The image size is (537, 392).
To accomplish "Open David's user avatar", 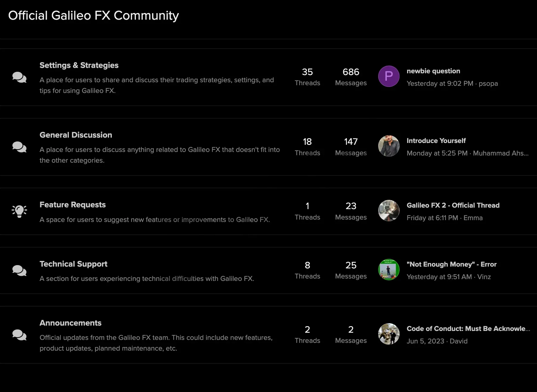I will pyautogui.click(x=389, y=334).
